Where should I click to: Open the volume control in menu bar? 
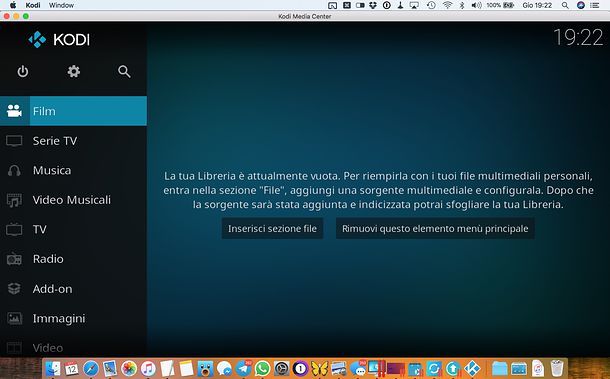tap(476, 5)
